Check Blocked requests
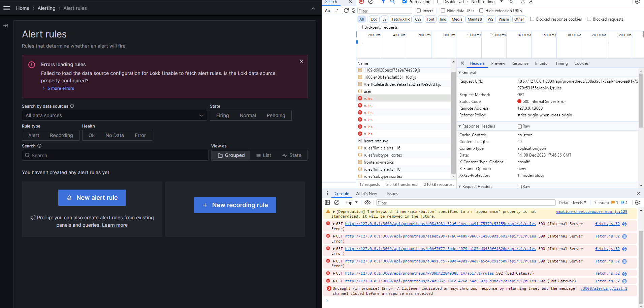The height and width of the screenshot is (308, 644). (x=589, y=19)
